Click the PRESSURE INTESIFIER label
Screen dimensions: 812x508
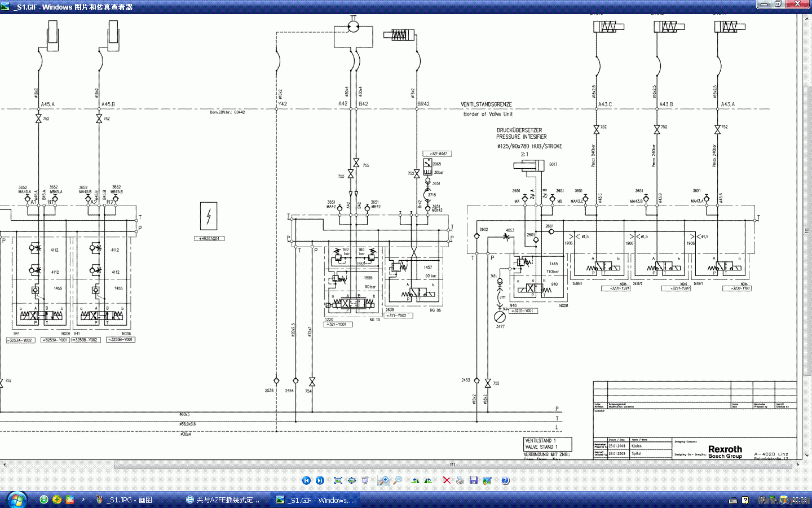pyautogui.click(x=522, y=137)
